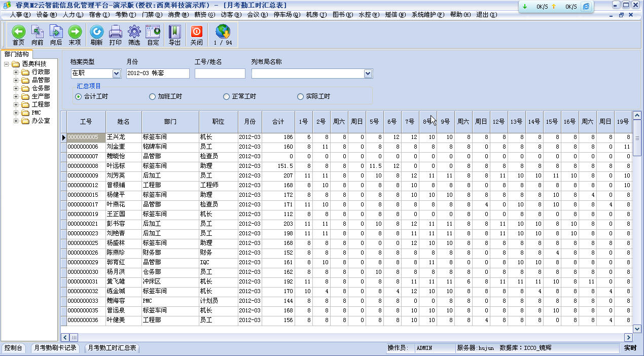Choose the 实际工时 radio option
The image size is (644, 356).
click(301, 96)
